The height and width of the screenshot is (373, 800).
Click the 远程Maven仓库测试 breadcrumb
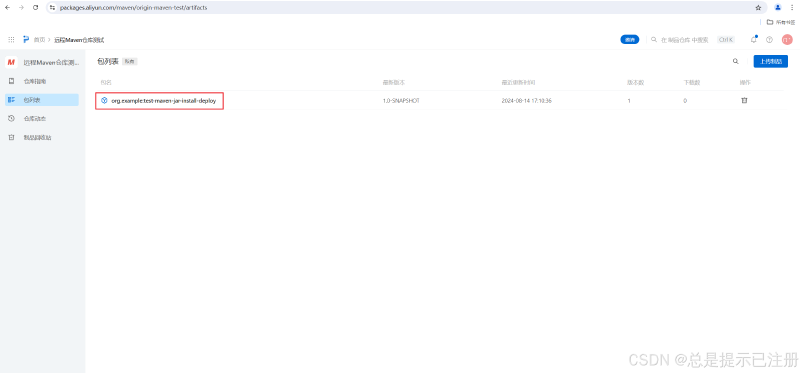point(79,40)
